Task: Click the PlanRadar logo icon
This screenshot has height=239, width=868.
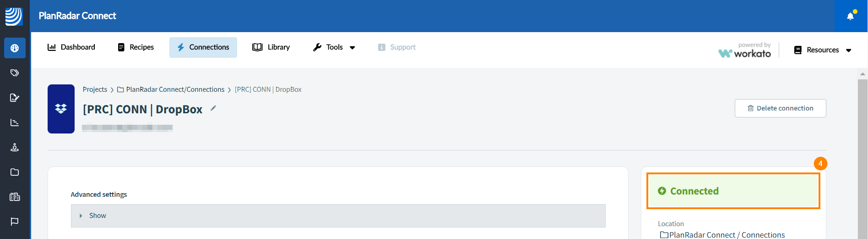Action: 14,16
